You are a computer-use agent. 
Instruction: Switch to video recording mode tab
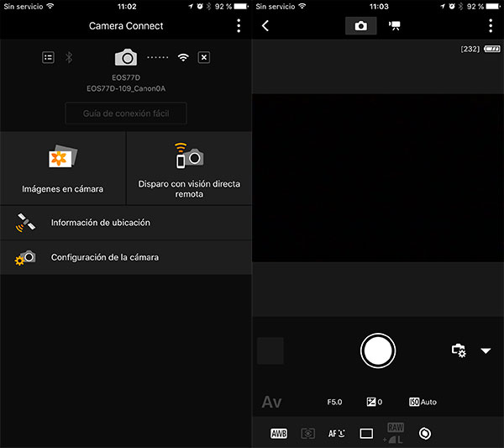tap(394, 26)
